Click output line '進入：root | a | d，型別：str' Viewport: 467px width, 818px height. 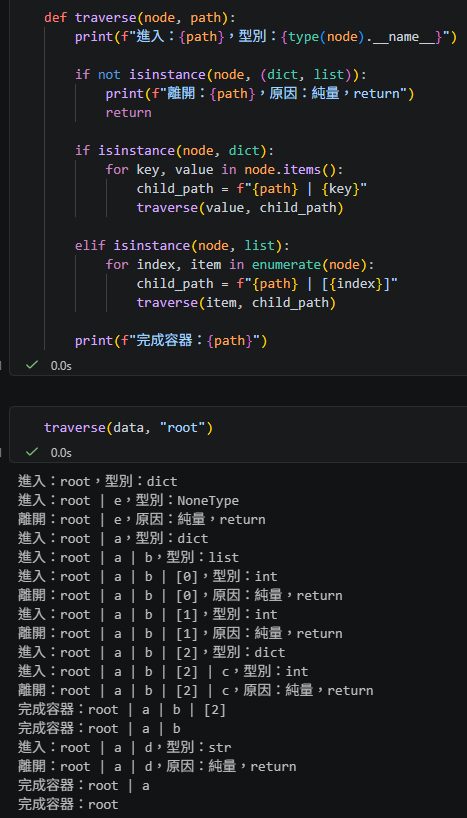tap(125, 747)
